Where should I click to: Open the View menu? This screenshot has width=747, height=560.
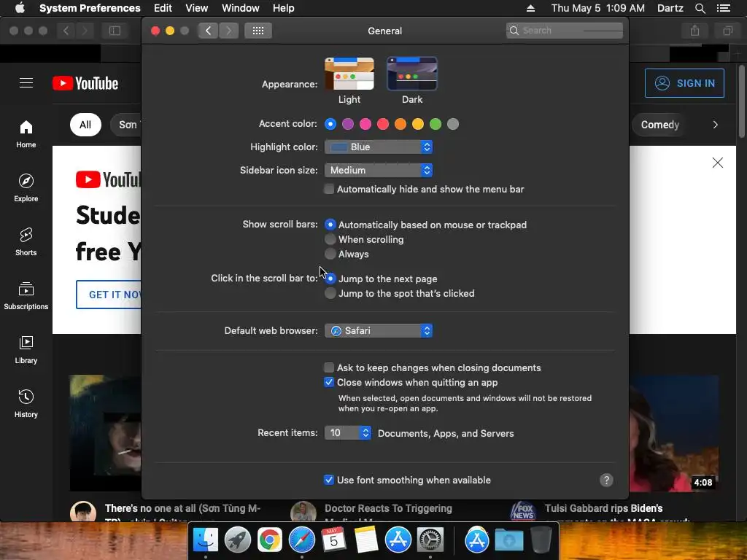tap(197, 8)
